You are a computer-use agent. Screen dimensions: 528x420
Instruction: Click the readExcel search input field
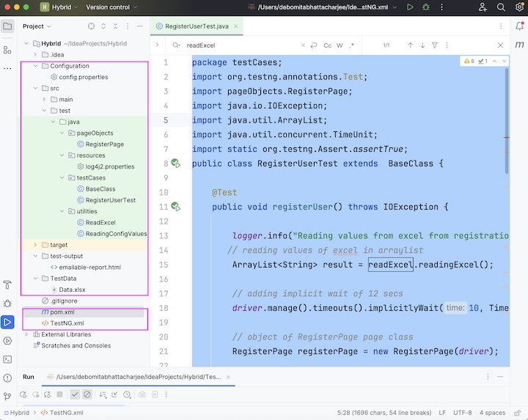click(242, 45)
